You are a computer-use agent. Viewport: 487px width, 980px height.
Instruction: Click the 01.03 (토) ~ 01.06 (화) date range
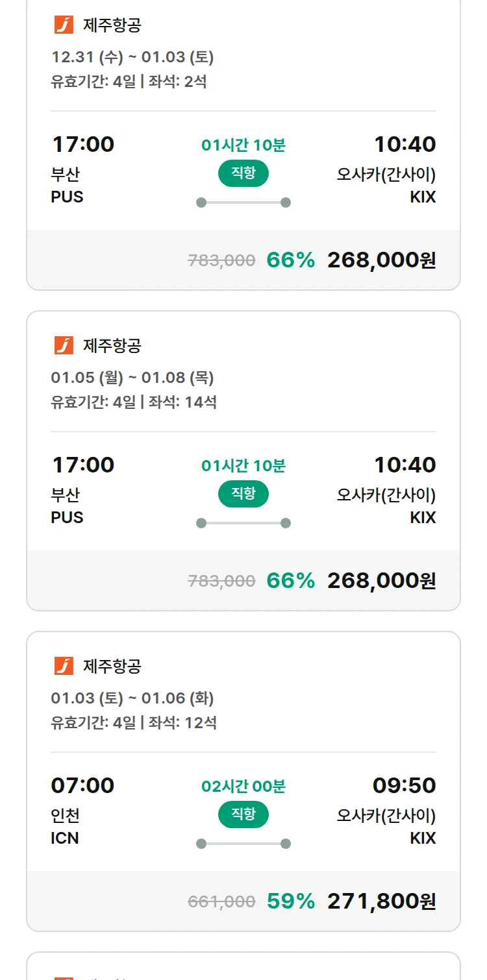point(132,698)
